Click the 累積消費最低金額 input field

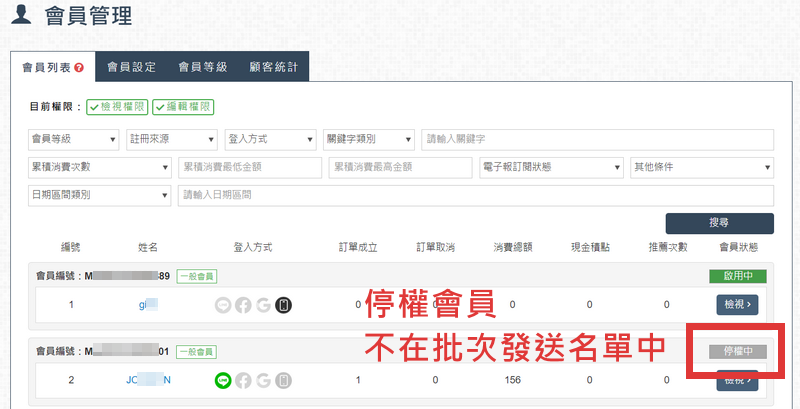(250, 167)
